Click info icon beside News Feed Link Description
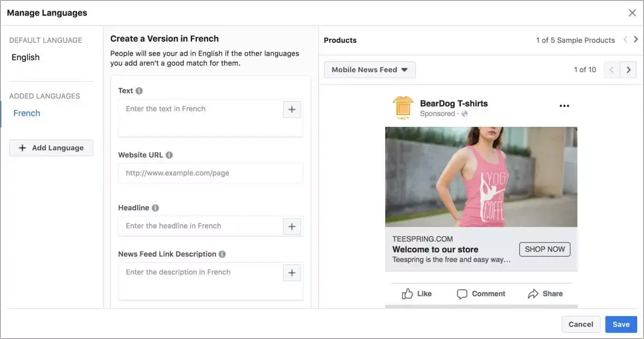644x339 pixels. [222, 254]
